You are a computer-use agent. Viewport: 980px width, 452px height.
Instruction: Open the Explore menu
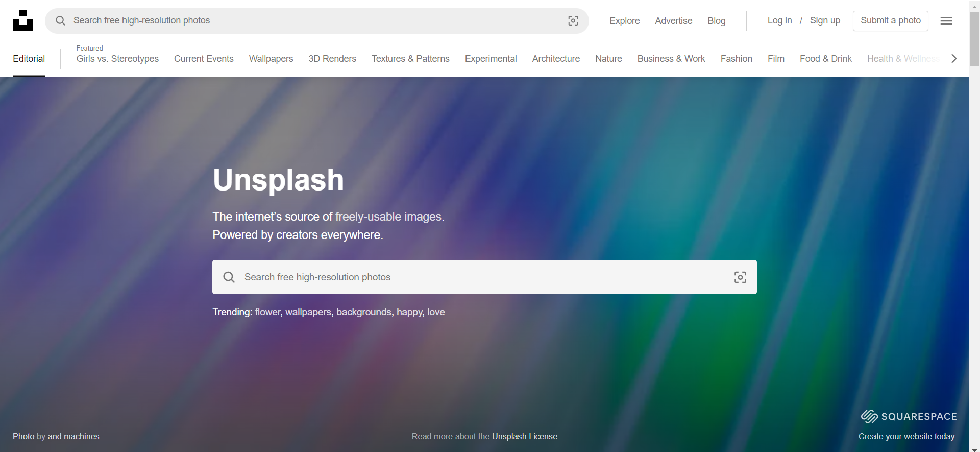[x=625, y=21]
